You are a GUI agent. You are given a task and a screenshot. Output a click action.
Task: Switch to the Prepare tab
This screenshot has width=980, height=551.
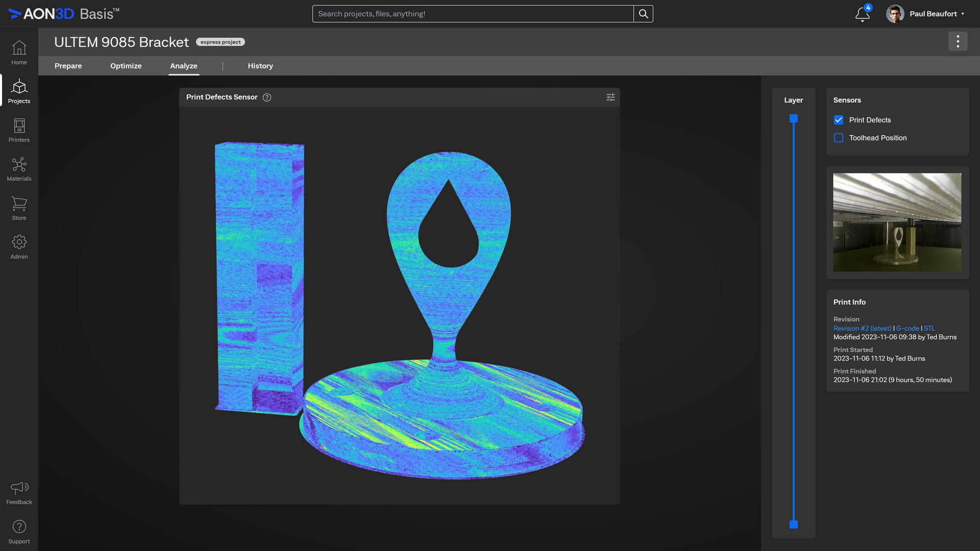point(68,66)
